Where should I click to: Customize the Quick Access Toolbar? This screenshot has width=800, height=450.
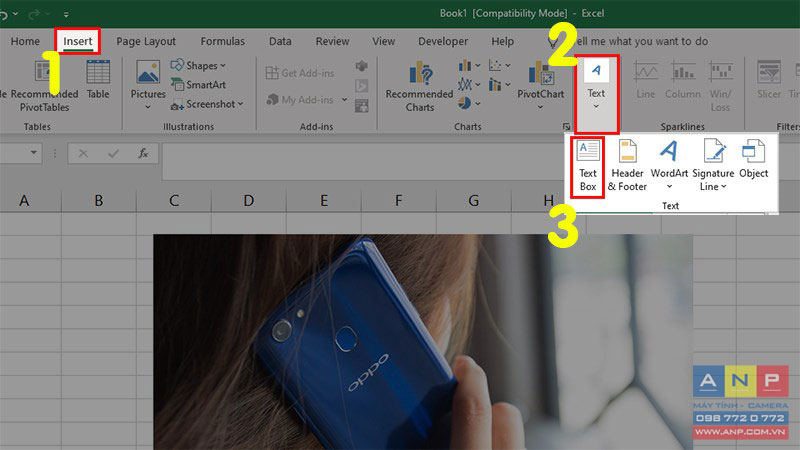point(66,14)
